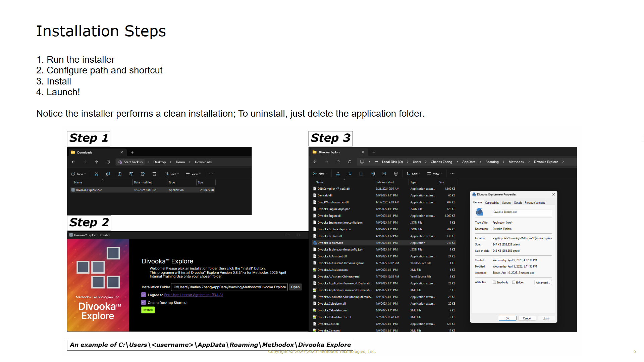This screenshot has width=644, height=362.
Task: Open New dropdown in Divooka Explore folder window
Action: point(320,174)
